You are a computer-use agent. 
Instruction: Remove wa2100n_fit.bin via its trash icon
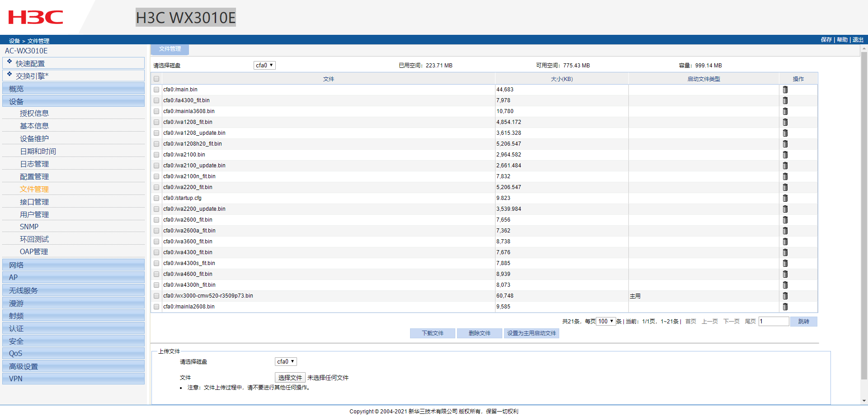coord(785,176)
